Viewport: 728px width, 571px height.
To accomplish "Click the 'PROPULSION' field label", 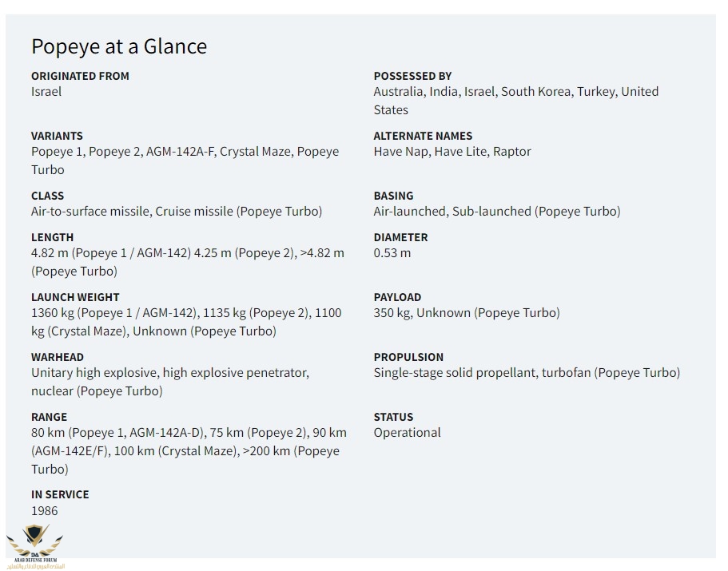I will 408,357.
